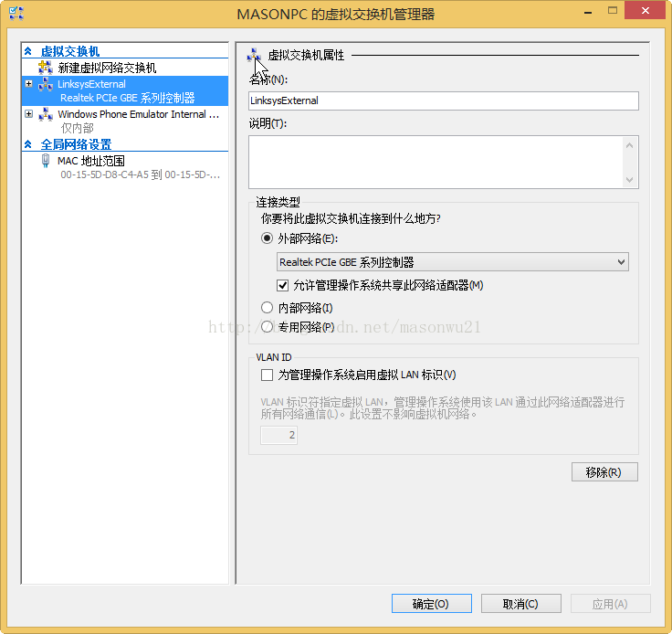Click the 名称 field containing LinksysExternal
672x634 pixels.
[444, 100]
